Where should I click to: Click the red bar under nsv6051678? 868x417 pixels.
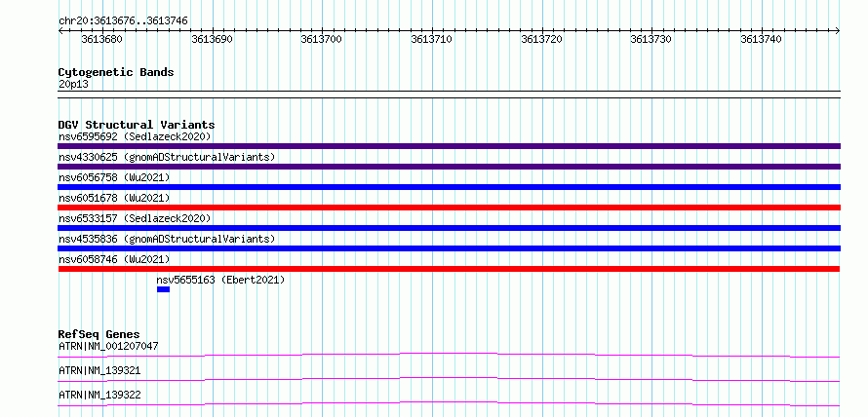click(449, 208)
